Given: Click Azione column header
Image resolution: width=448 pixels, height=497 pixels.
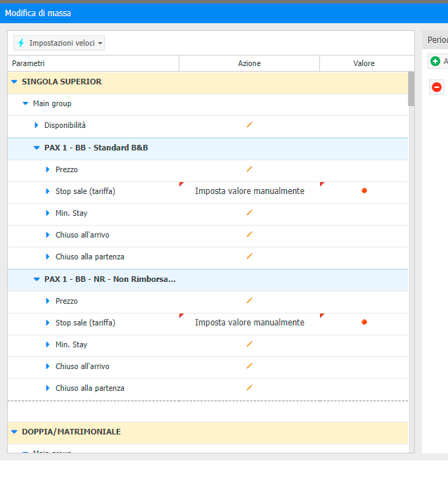Looking at the screenshot, I should click(249, 63).
